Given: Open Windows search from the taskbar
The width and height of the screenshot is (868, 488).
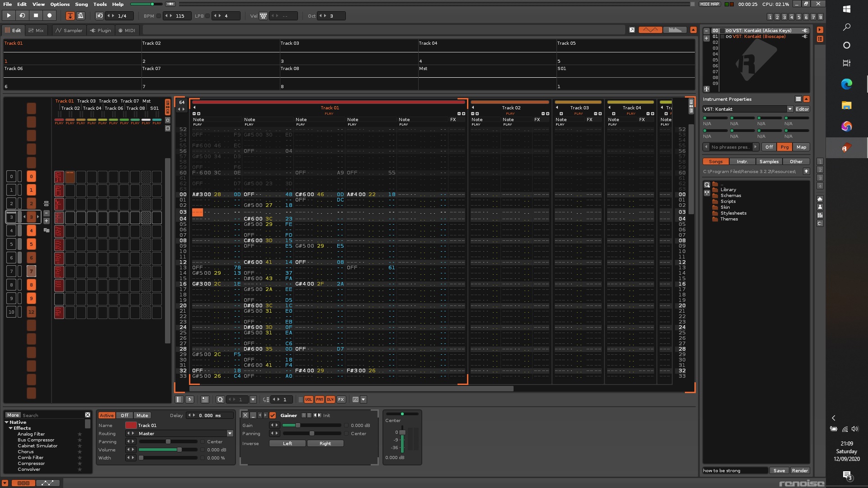Looking at the screenshot, I should pos(847,27).
